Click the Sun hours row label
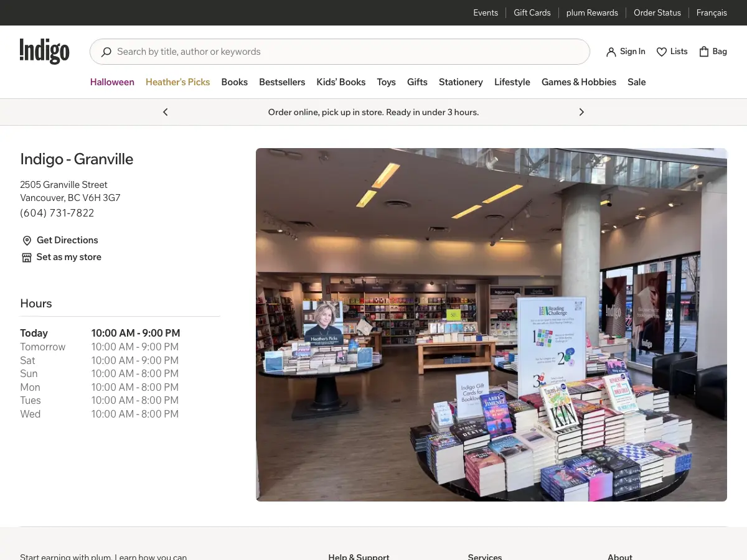The width and height of the screenshot is (747, 560). click(x=29, y=374)
